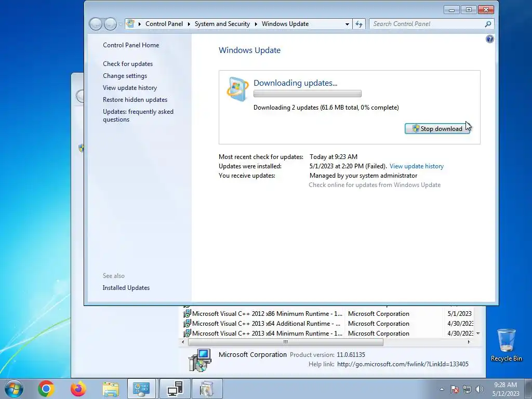Click the search magnifier icon

click(x=488, y=24)
